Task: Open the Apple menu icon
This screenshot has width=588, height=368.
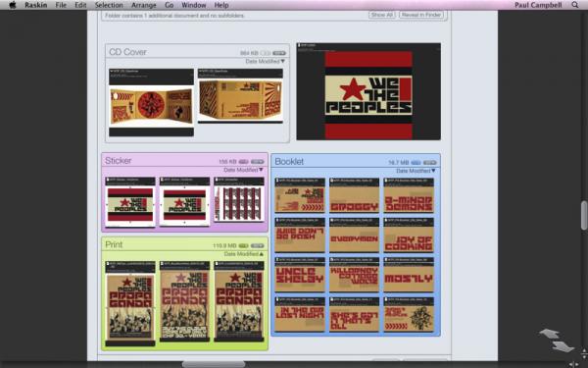Action: tap(13, 5)
